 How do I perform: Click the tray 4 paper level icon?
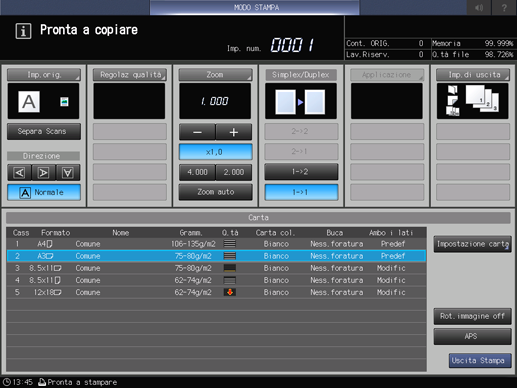pos(230,280)
